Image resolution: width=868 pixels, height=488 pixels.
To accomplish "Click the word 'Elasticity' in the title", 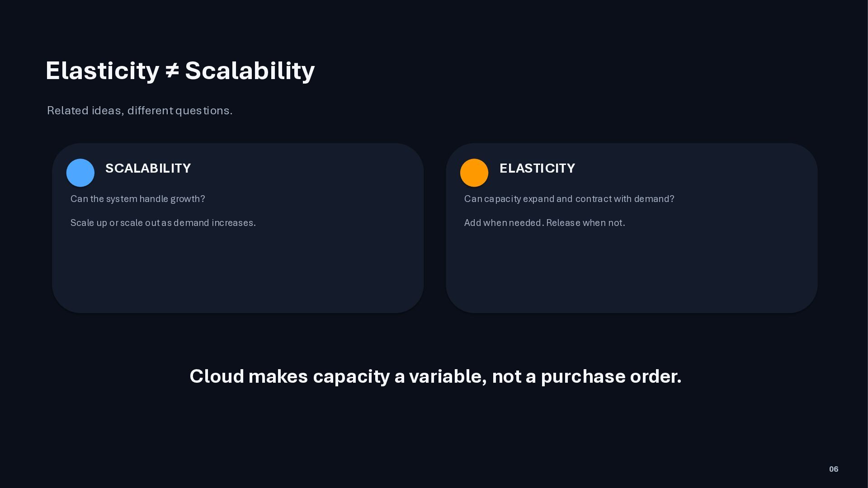I will click(103, 71).
